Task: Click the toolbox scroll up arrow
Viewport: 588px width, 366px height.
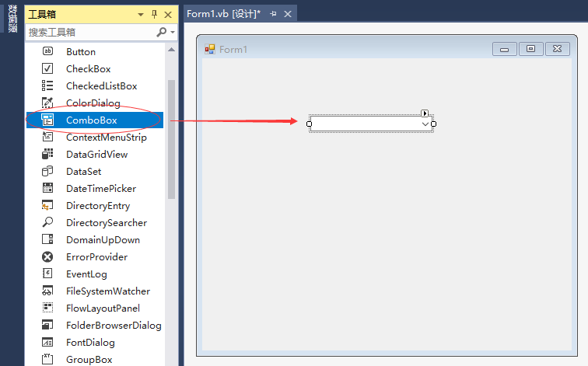Action: (x=171, y=50)
